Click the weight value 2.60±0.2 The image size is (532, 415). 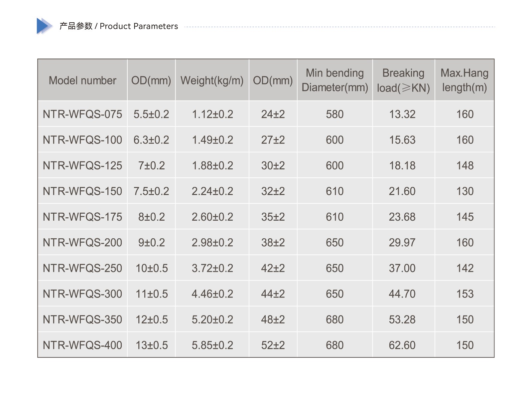point(212,217)
